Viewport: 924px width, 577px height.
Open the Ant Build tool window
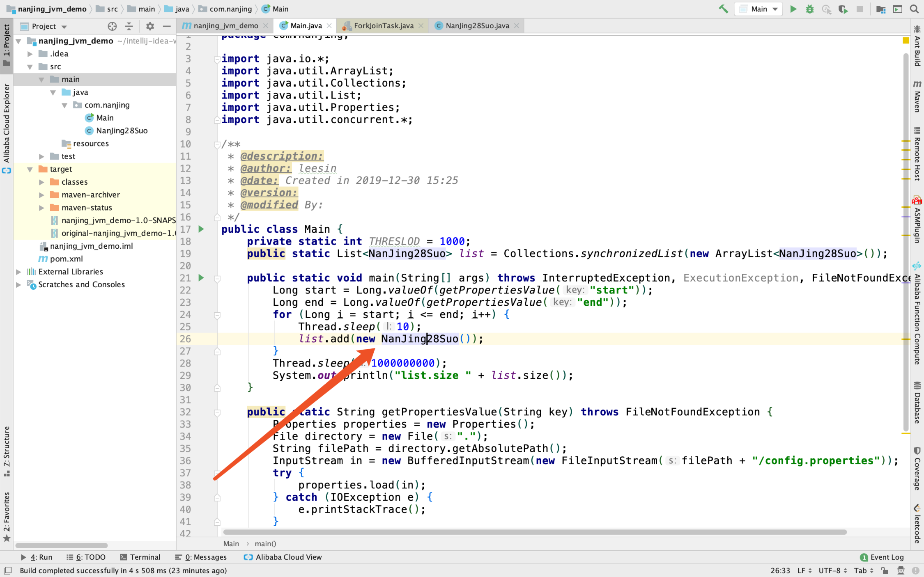(x=917, y=46)
